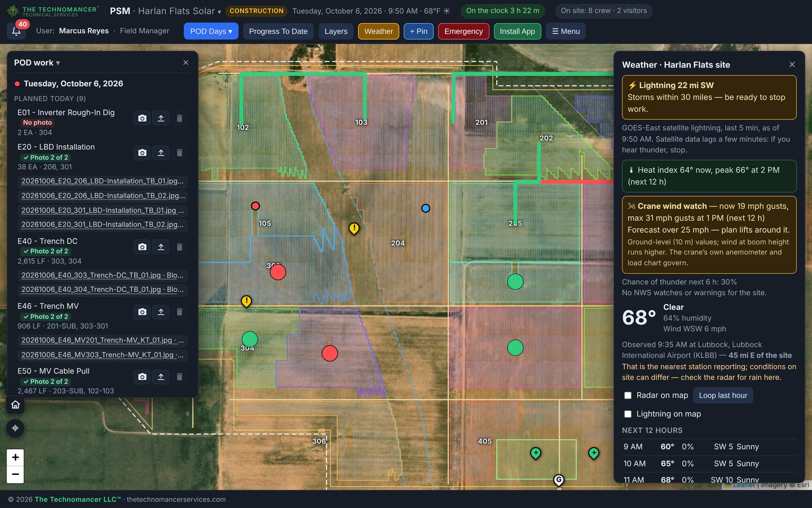Expand the POD work panel title dropdown

37,62
